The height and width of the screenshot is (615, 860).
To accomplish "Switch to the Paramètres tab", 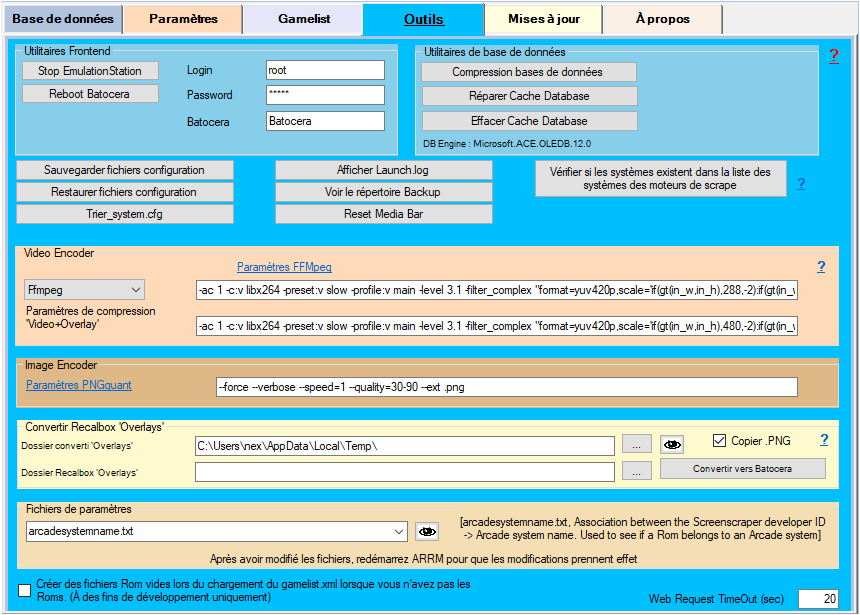I will click(x=183, y=18).
